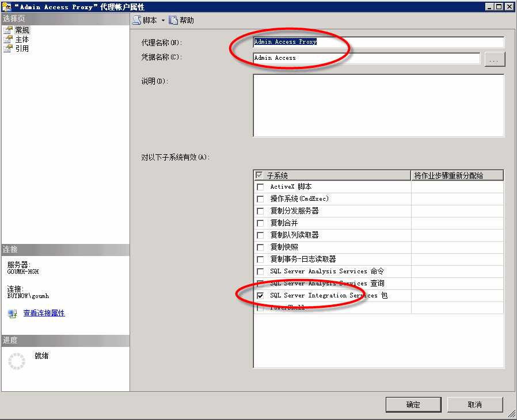Image resolution: width=517 pixels, height=420 pixels.
Task: Select the 常规 page
Action: click(x=22, y=30)
